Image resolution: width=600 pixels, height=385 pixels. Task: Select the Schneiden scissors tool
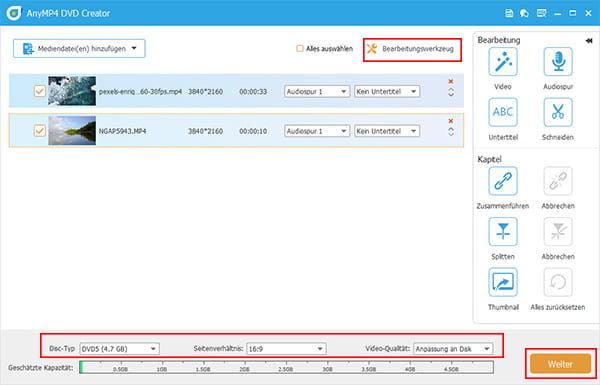click(558, 112)
